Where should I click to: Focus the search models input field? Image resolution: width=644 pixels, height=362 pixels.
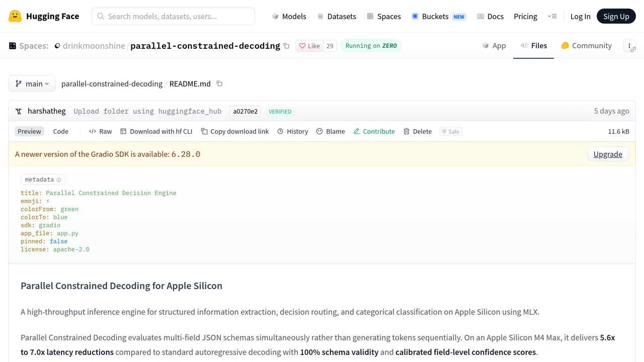pos(173,16)
